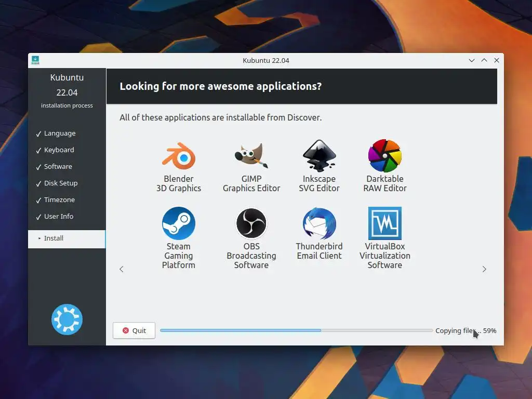This screenshot has height=399, width=532.
Task: Click the Darktable RAW Editor icon
Action: (x=385, y=156)
